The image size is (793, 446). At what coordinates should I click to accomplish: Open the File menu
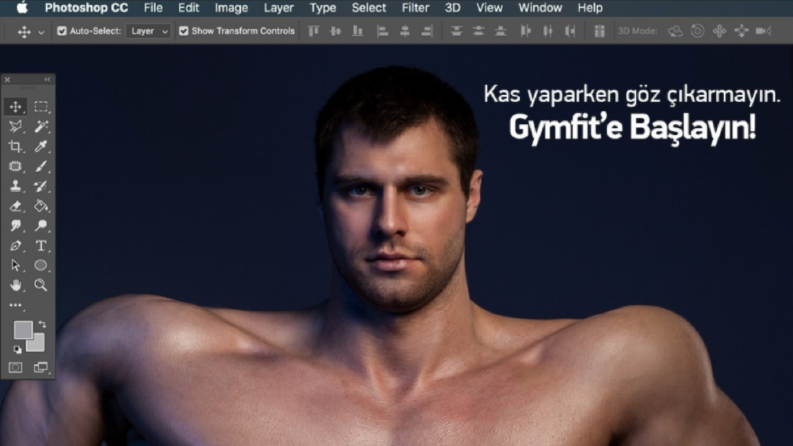[153, 8]
